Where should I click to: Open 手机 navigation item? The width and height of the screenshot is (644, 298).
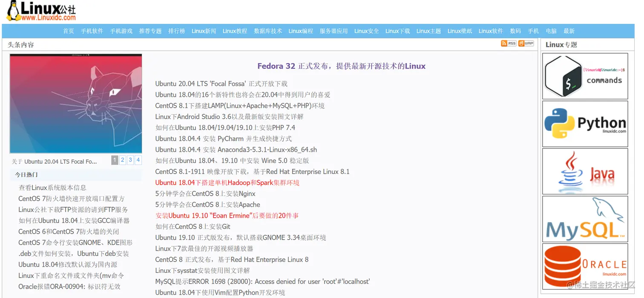tap(533, 31)
